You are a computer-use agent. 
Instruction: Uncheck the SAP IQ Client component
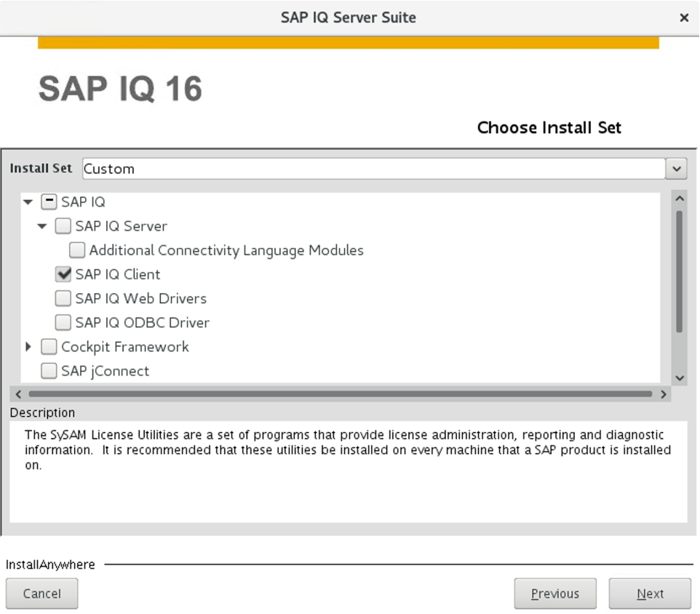pos(63,274)
